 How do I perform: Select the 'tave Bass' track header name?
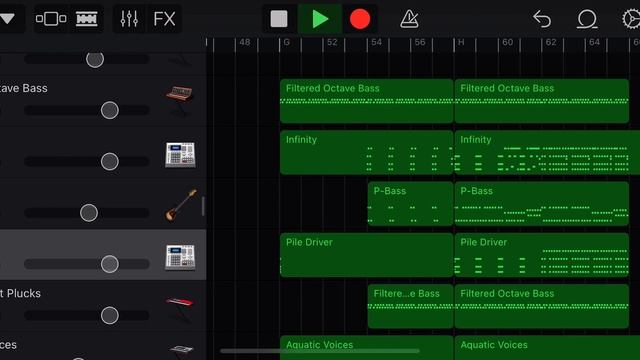coord(24,88)
